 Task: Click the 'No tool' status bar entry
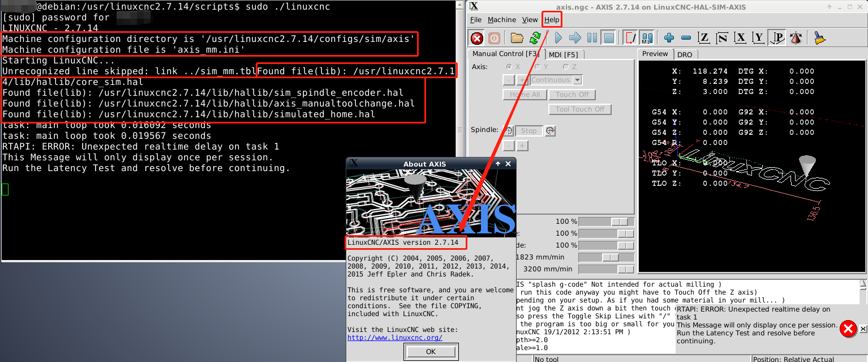coord(547,359)
